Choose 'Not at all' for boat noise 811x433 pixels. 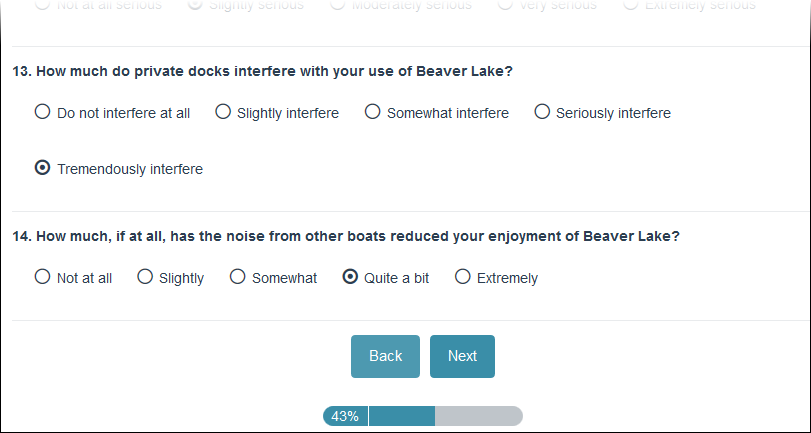(43, 277)
